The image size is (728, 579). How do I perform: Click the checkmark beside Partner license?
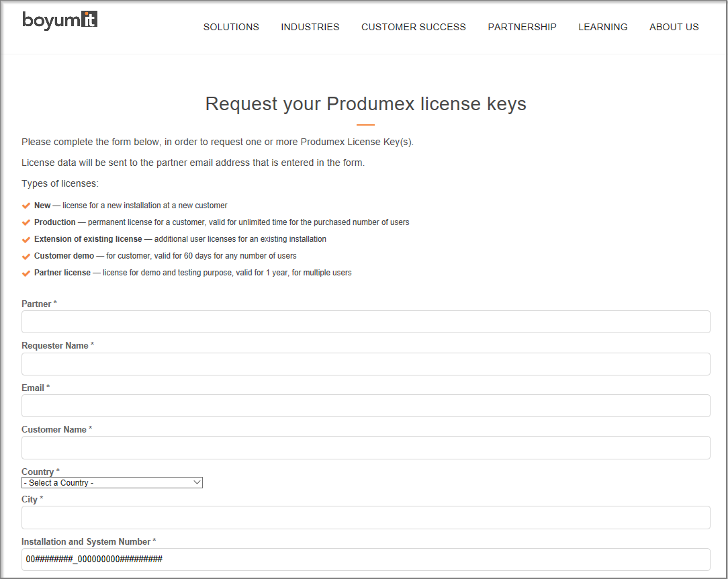click(x=26, y=273)
